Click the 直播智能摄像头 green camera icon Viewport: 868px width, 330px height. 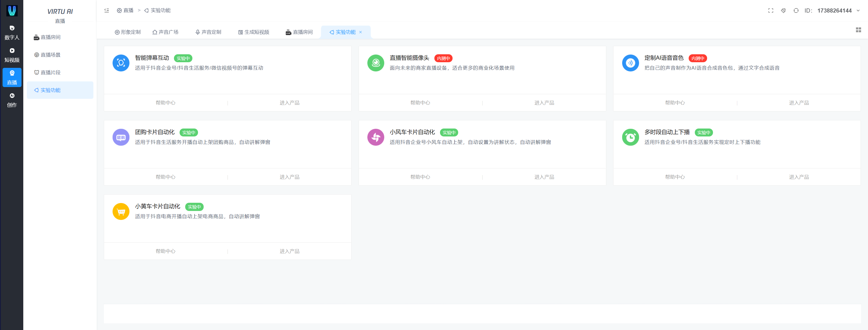(x=376, y=63)
